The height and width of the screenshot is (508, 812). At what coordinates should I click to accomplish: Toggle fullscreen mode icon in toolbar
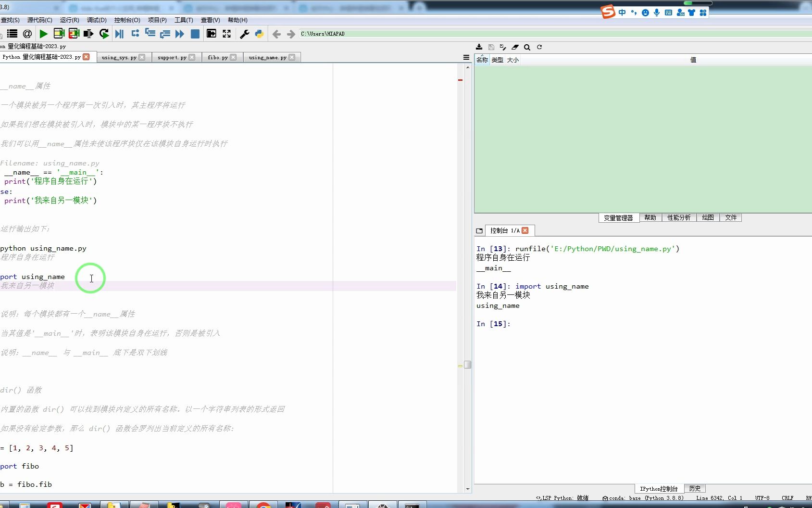coord(226,34)
